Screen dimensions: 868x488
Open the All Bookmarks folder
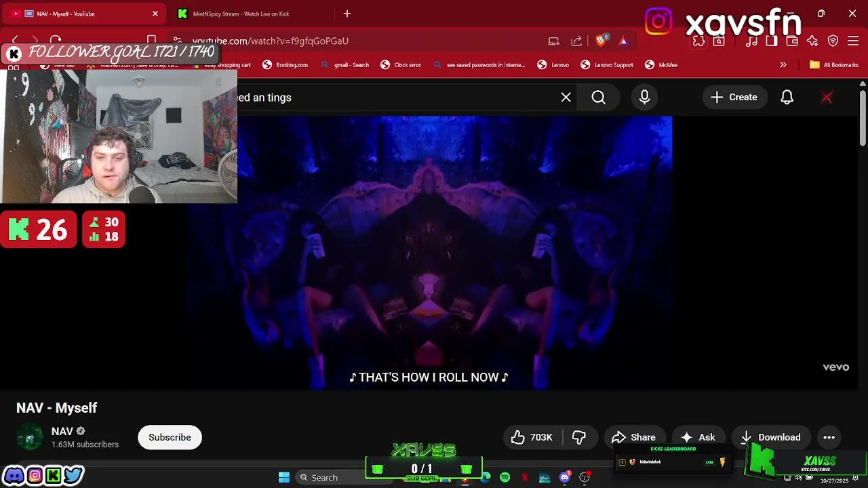pos(833,65)
